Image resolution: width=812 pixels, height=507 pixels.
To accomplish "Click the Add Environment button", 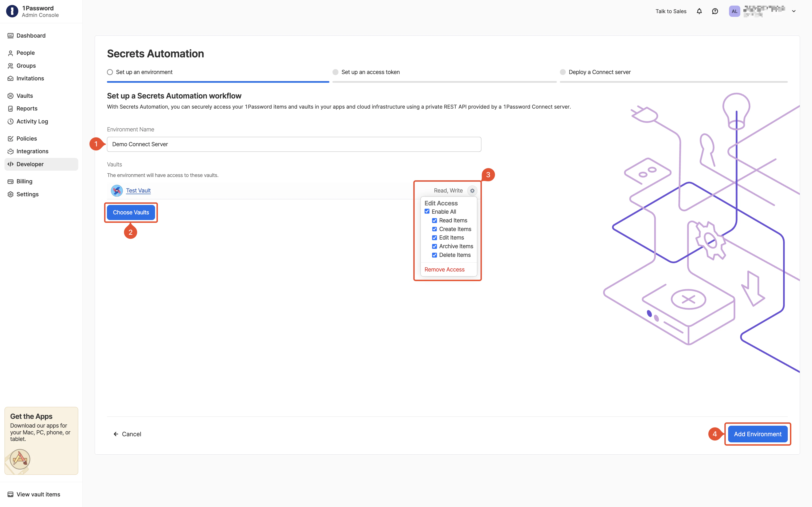I will pyautogui.click(x=757, y=434).
